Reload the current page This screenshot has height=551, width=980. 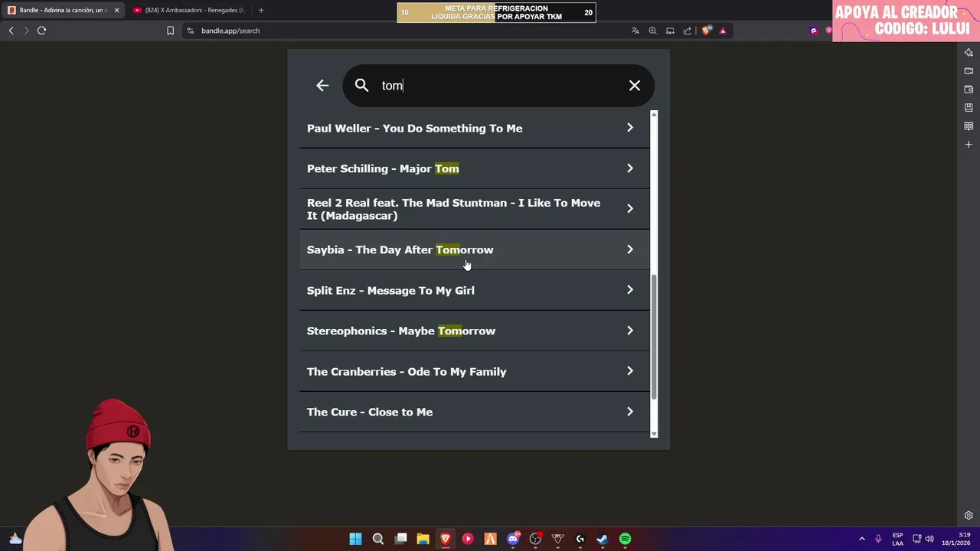coord(41,31)
